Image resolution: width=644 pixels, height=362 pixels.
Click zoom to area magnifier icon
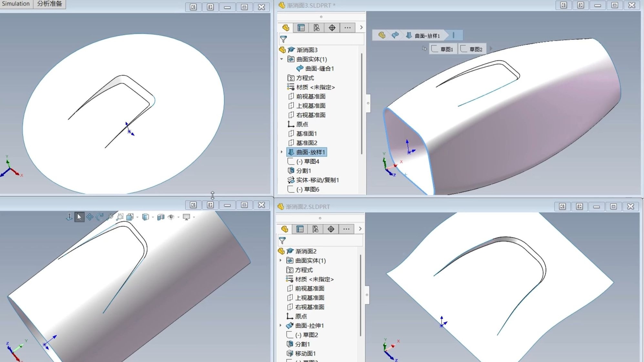click(120, 217)
